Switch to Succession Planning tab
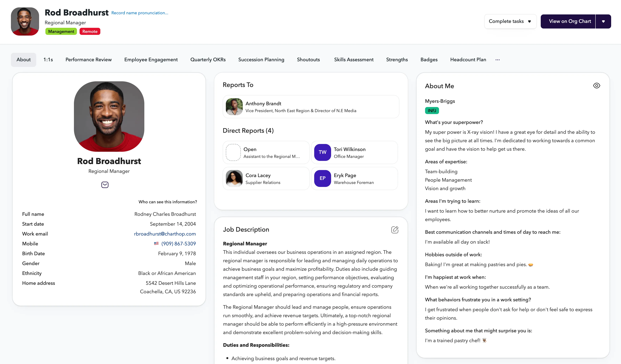This screenshot has height=364, width=621. [261, 60]
